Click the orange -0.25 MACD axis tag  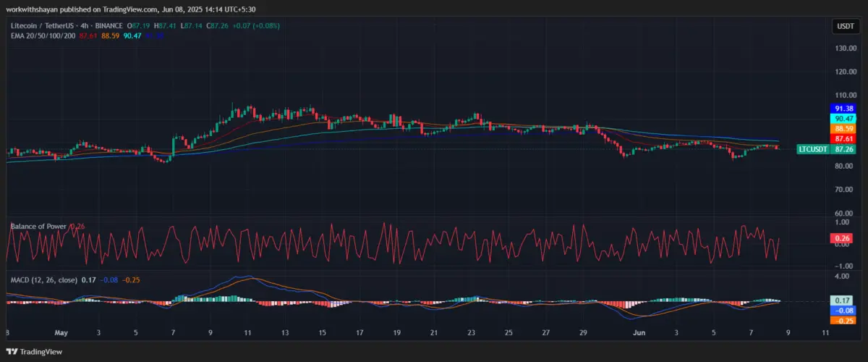click(x=843, y=320)
